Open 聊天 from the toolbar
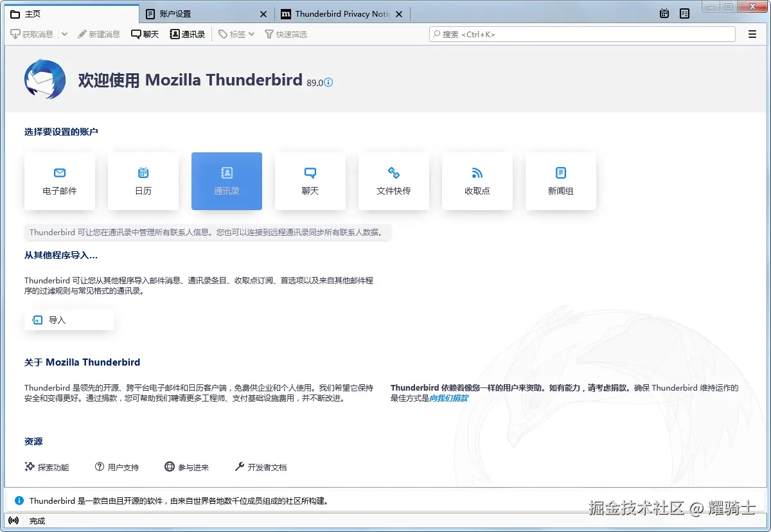This screenshot has height=532, width=771. coord(145,34)
